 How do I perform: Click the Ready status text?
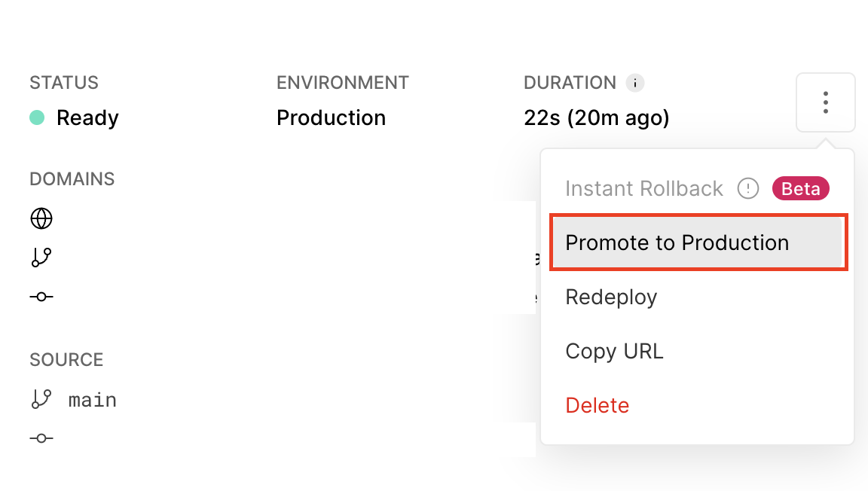87,118
